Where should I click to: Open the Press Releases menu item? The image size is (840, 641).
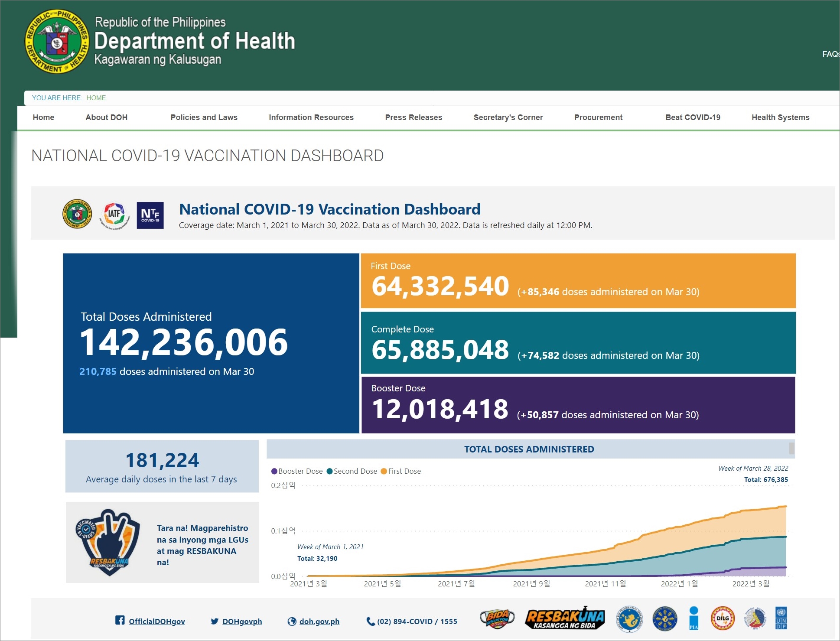click(x=413, y=117)
